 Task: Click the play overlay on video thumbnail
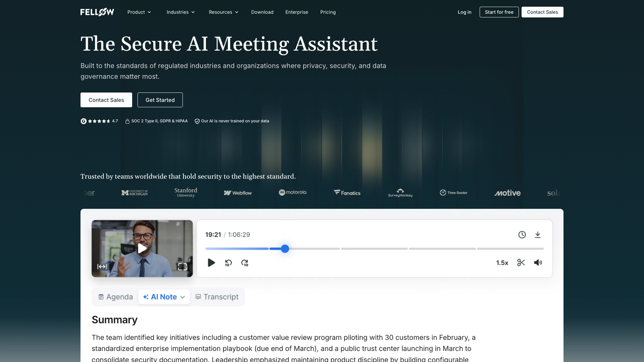[142, 248]
